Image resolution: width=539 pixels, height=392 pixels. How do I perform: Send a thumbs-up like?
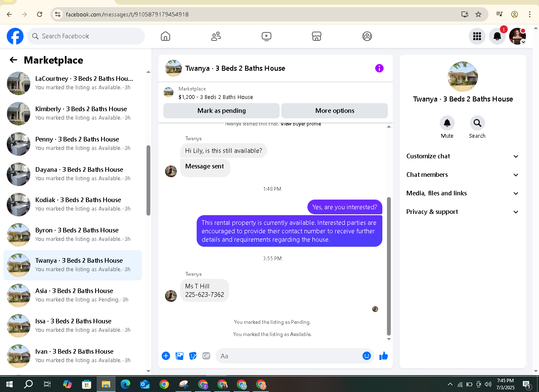pos(383,356)
